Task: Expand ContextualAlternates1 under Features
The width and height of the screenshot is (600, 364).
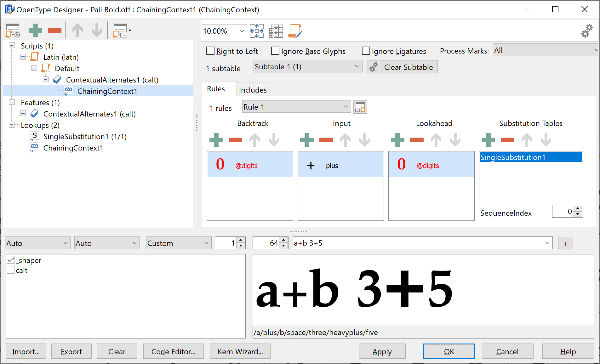Action: tap(23, 113)
